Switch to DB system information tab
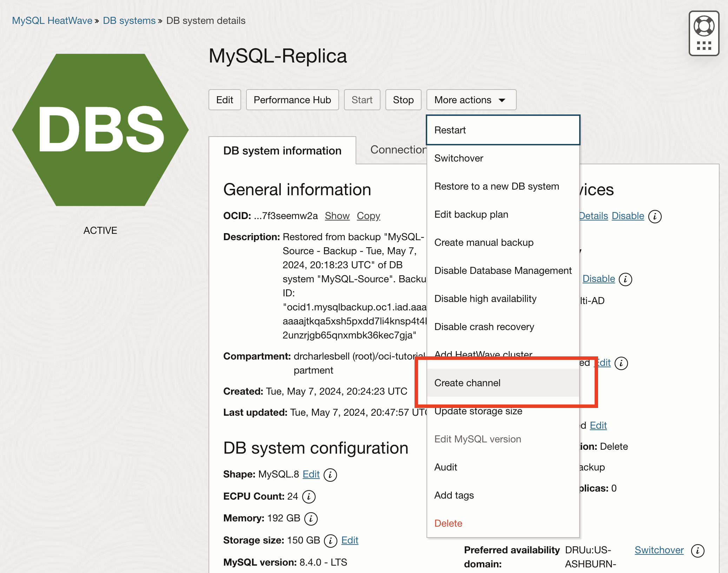This screenshot has height=573, width=728. (x=282, y=151)
